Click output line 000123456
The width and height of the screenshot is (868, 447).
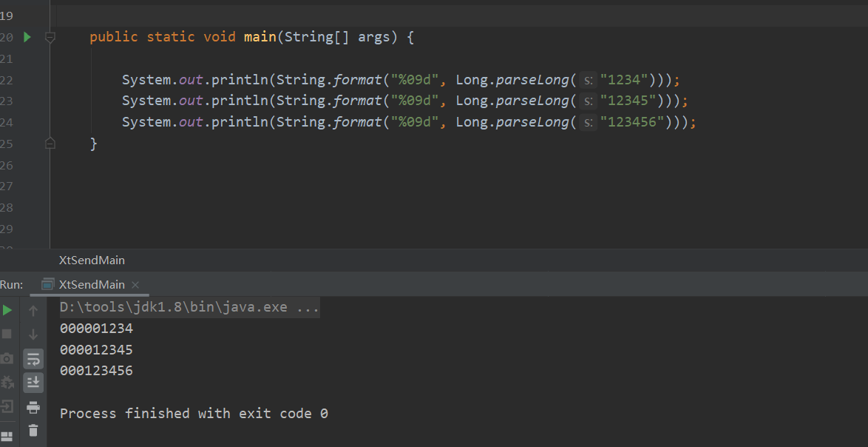pos(96,371)
